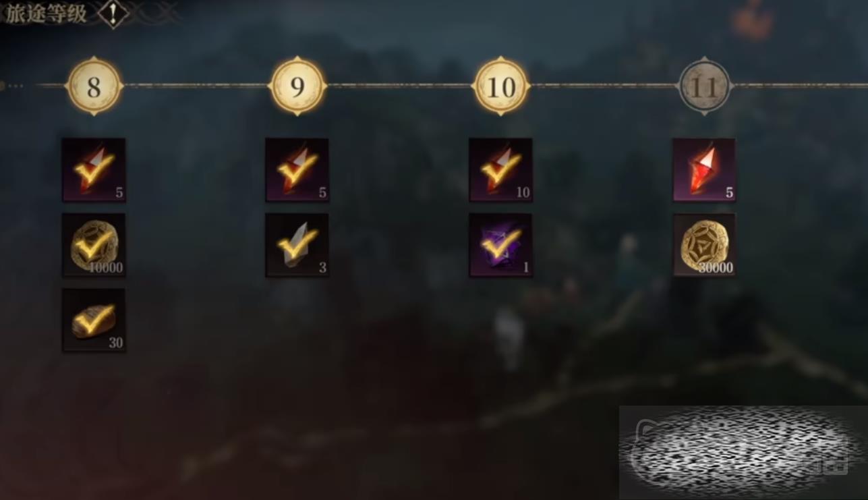Open the level 8 red crystal reward

click(94, 170)
